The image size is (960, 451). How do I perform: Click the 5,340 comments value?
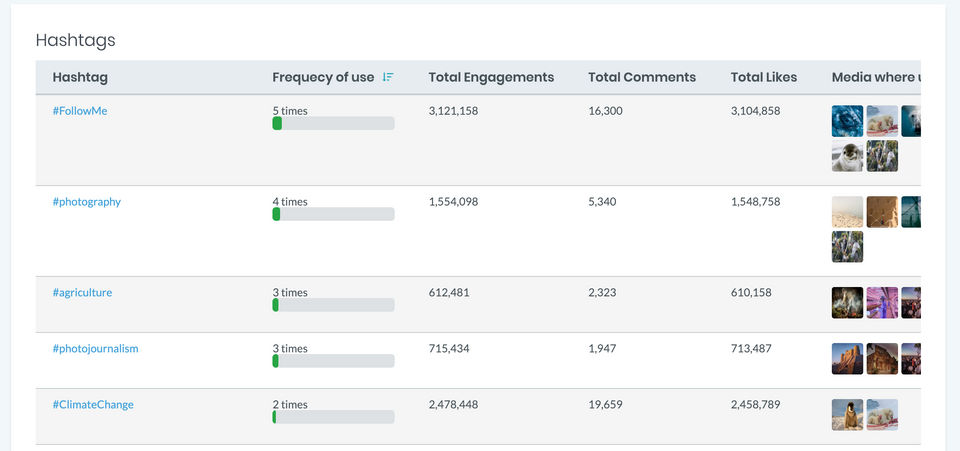602,202
